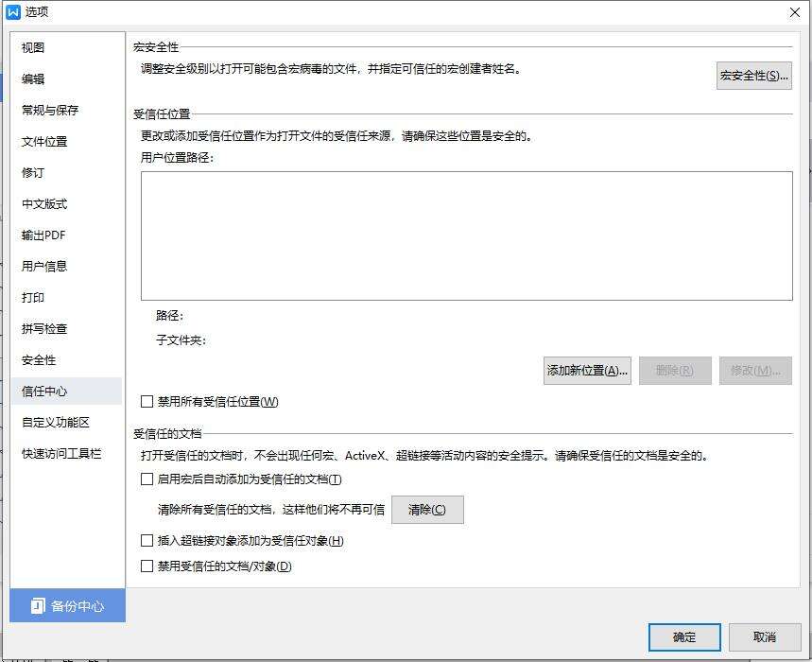Click the 宏安全性 section heading

[156, 47]
